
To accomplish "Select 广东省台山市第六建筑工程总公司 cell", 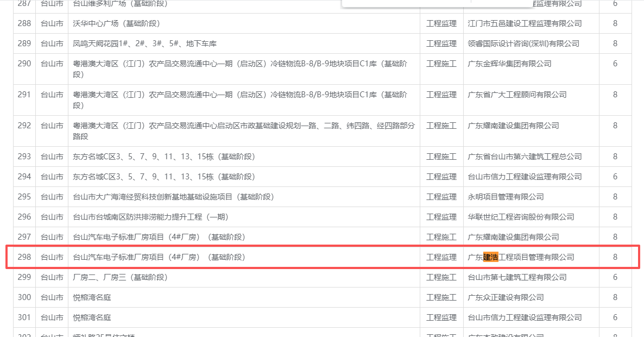I will 525,157.
